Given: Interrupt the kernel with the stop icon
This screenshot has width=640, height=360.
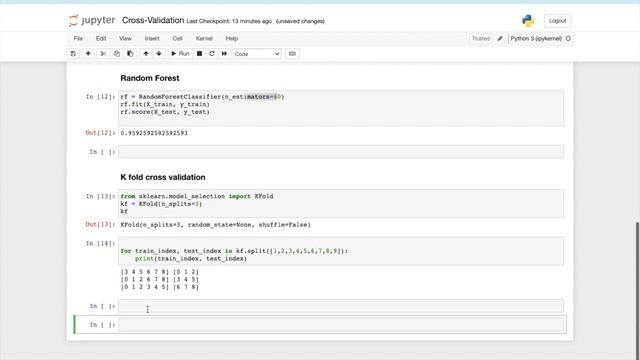Looking at the screenshot, I should [199, 54].
